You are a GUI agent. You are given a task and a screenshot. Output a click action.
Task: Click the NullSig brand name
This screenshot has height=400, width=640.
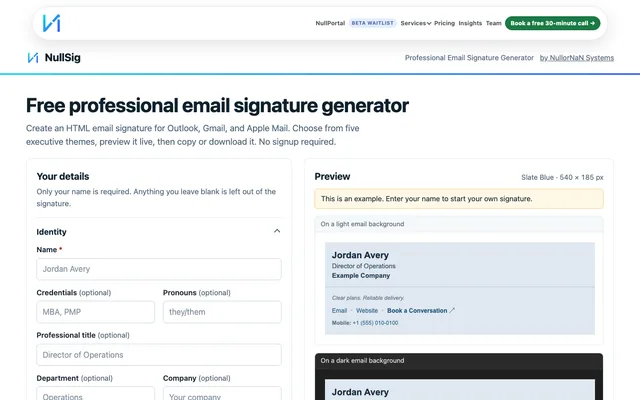pos(62,58)
